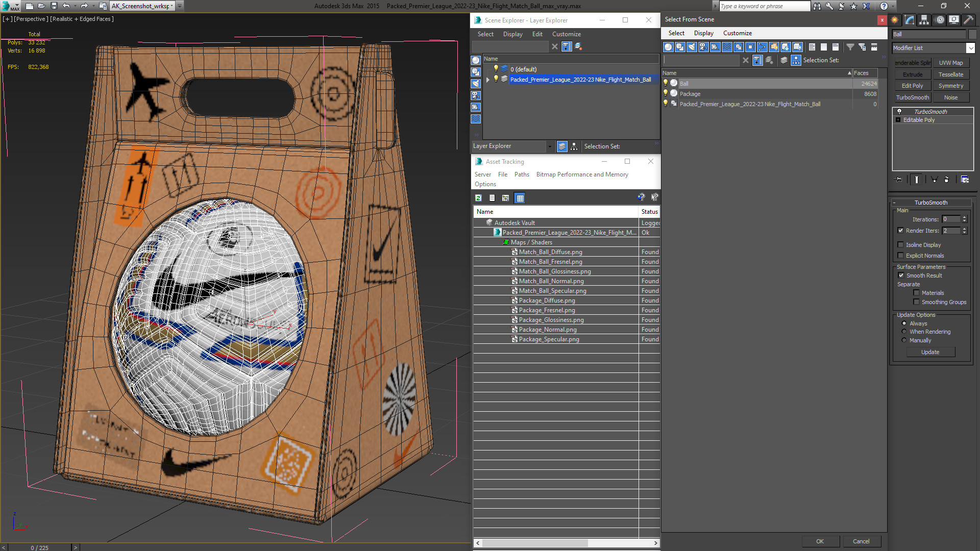
Task: Toggle Display Geometry icon in Scene Explorer sidebar
Action: click(x=476, y=60)
